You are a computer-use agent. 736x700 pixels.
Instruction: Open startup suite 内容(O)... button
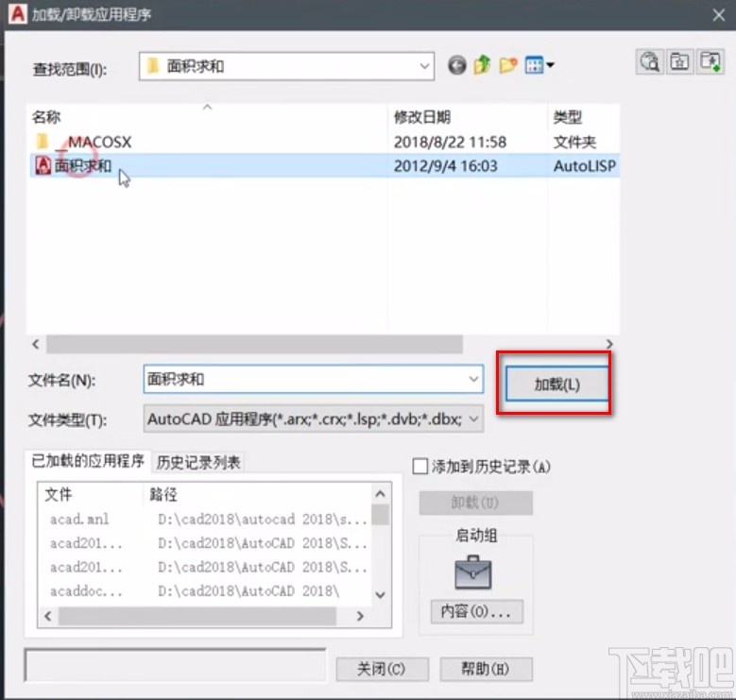[x=476, y=611]
